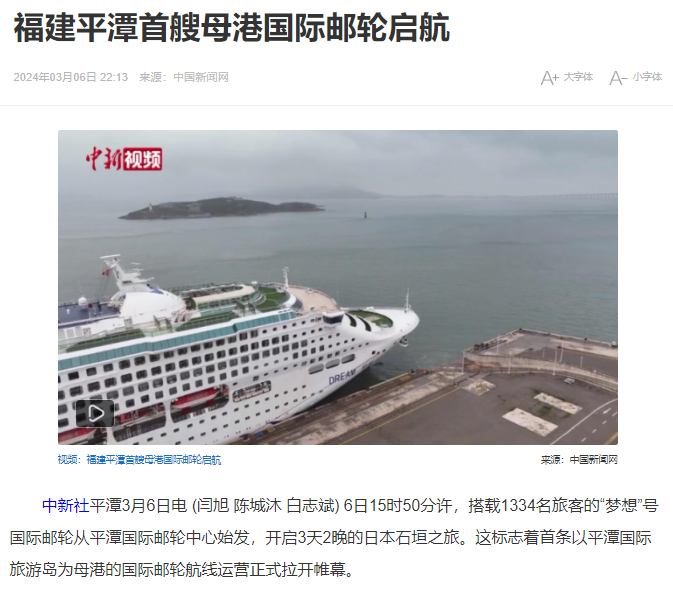This screenshot has height=597, width=673.
Task: Click the A- shrink font icon
Action: 618,78
